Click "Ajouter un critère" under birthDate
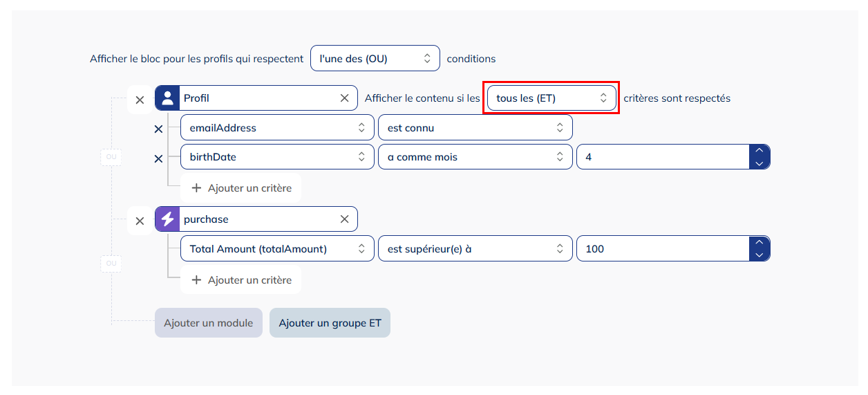 coord(241,188)
